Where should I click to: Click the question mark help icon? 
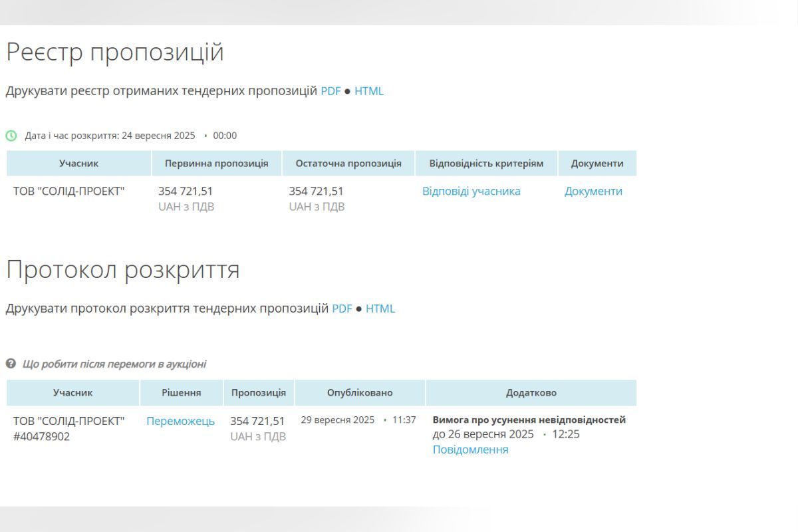(x=11, y=364)
